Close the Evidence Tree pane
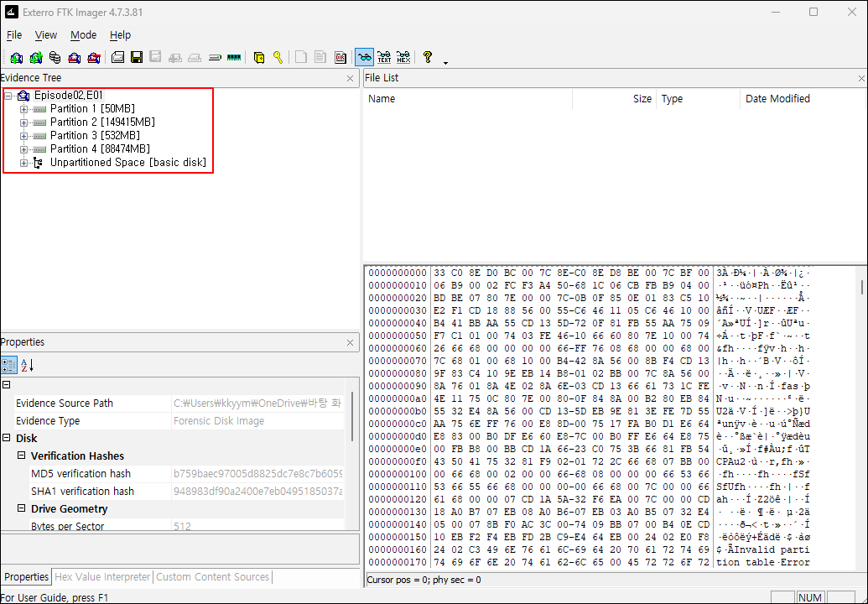Image resolution: width=868 pixels, height=604 pixels. pyautogui.click(x=350, y=78)
